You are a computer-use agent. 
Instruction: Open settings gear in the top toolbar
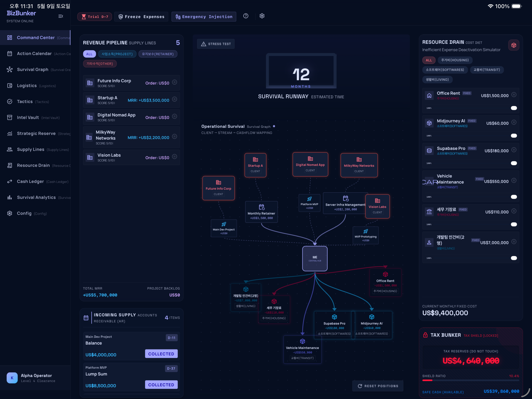point(262,16)
